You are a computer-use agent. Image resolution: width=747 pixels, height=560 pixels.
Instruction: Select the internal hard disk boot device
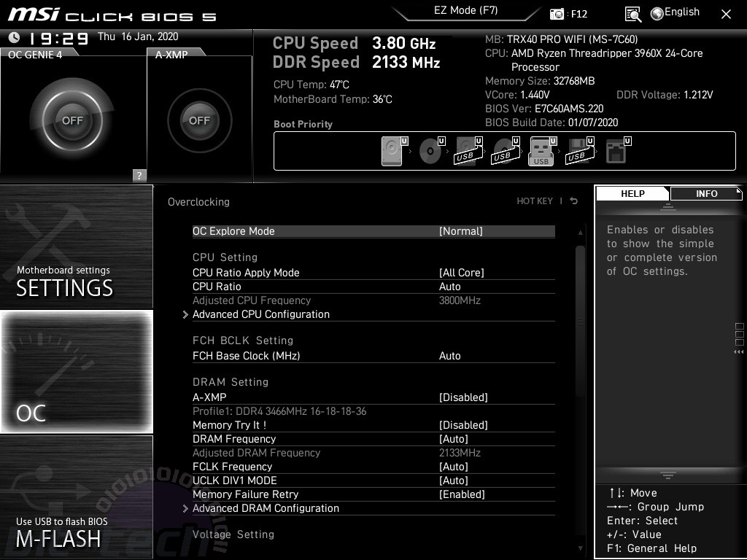coord(394,151)
